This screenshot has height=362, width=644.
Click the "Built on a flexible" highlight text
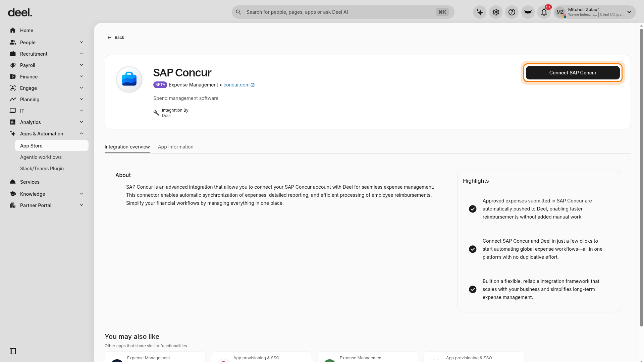[541, 289]
